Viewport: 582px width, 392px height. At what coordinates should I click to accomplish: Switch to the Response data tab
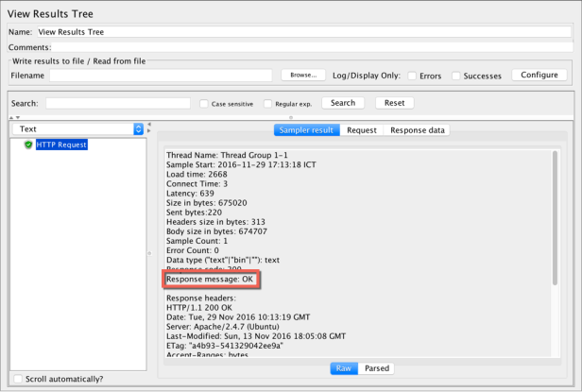click(x=417, y=130)
